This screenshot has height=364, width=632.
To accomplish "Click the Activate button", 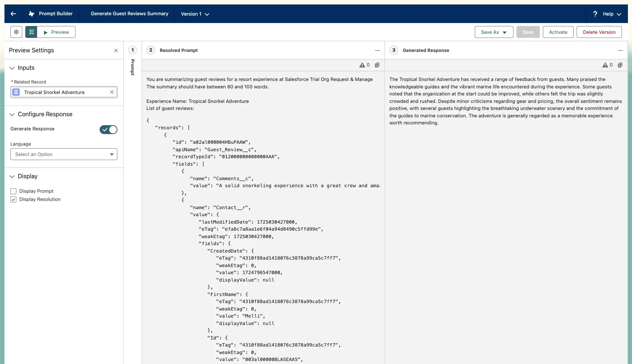I will 558,32.
